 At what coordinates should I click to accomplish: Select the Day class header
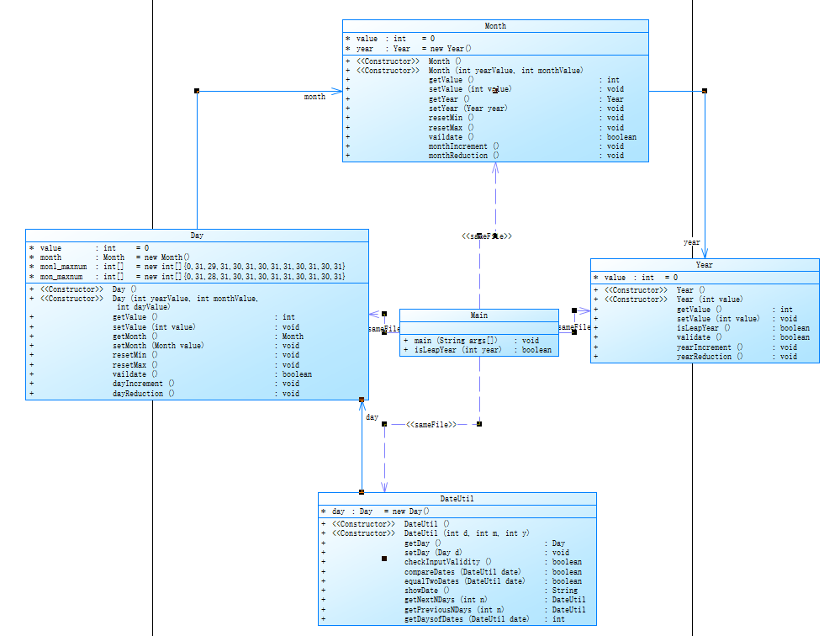pos(197,236)
